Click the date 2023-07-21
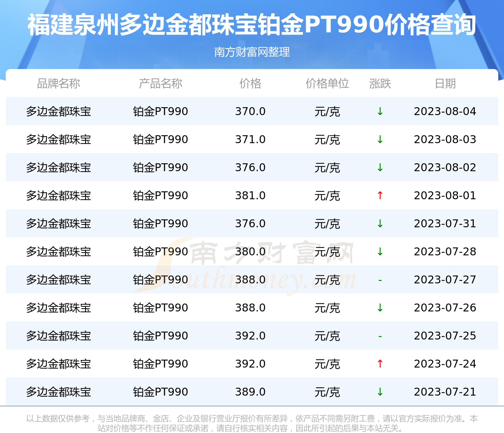 point(445,392)
